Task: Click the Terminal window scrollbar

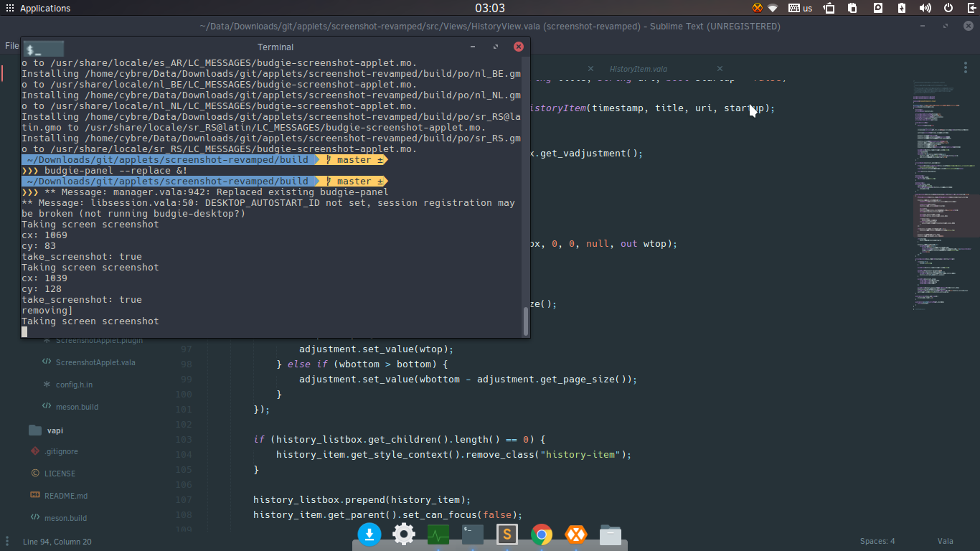Action: (526, 321)
